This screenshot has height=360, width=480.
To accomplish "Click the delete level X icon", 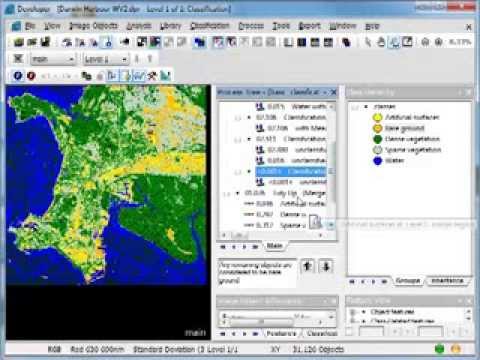I will (18, 59).
